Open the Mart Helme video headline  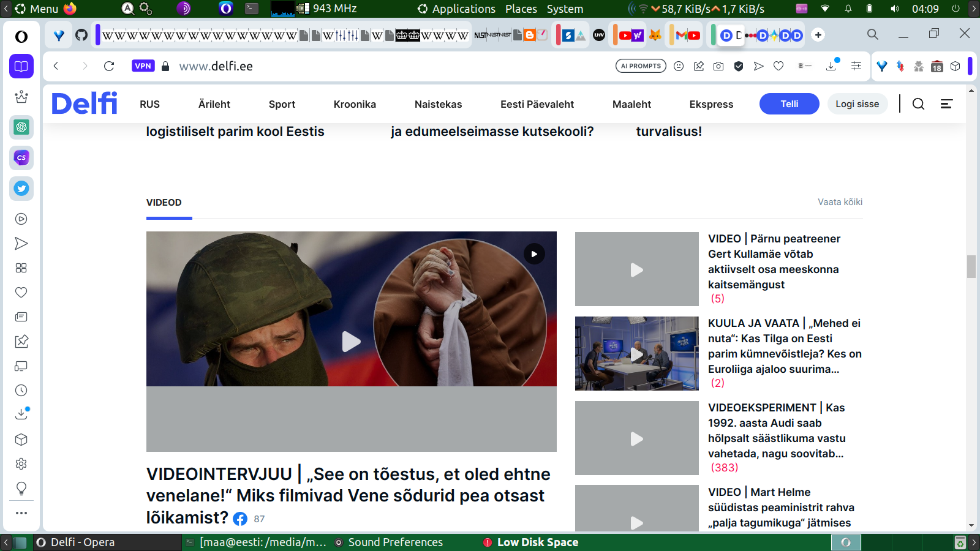coord(781,508)
